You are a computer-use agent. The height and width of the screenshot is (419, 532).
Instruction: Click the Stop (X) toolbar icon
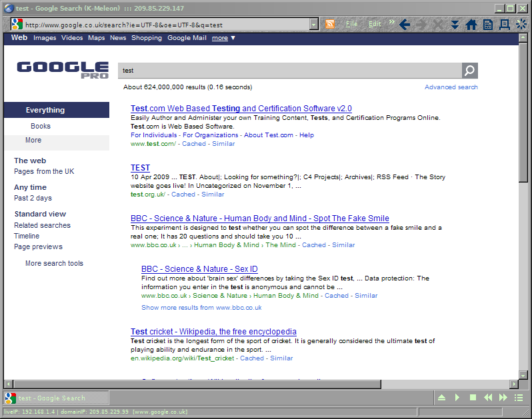438,25
